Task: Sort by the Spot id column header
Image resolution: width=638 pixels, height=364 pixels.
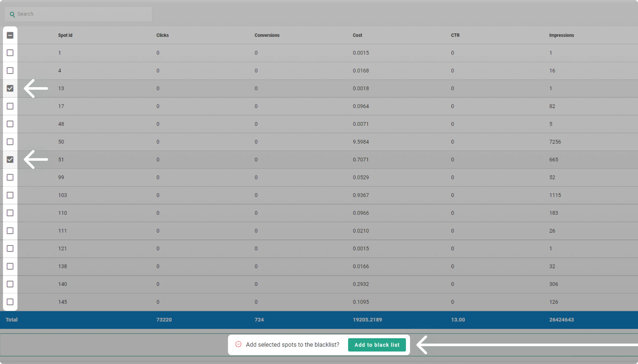Action: [65, 35]
